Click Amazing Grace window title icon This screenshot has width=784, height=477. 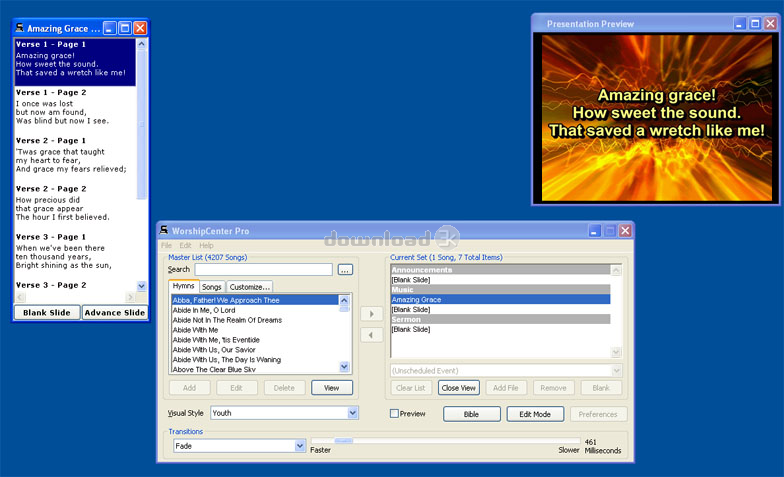coord(20,28)
